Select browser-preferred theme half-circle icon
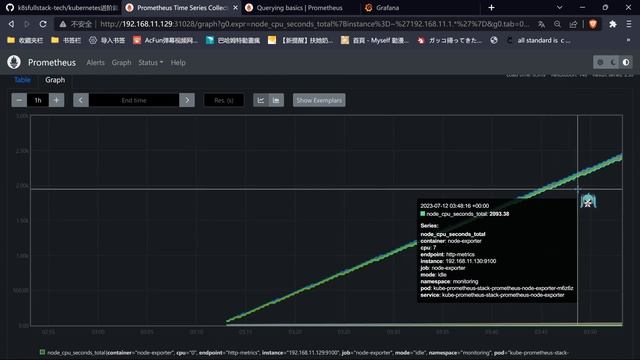 [626, 62]
